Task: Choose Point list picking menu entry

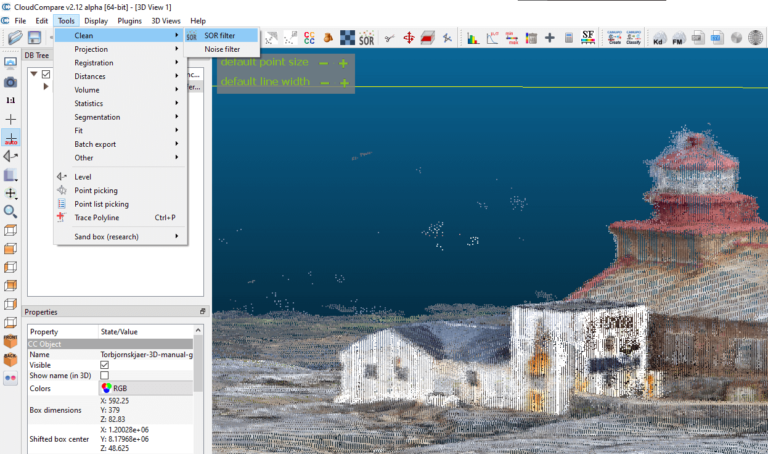Action: pos(120,204)
